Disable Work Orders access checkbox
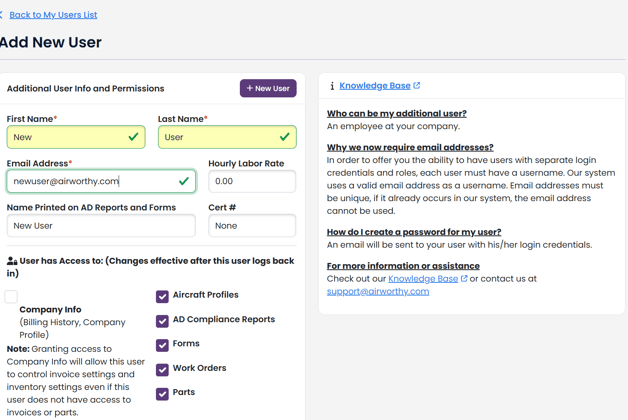 162,370
